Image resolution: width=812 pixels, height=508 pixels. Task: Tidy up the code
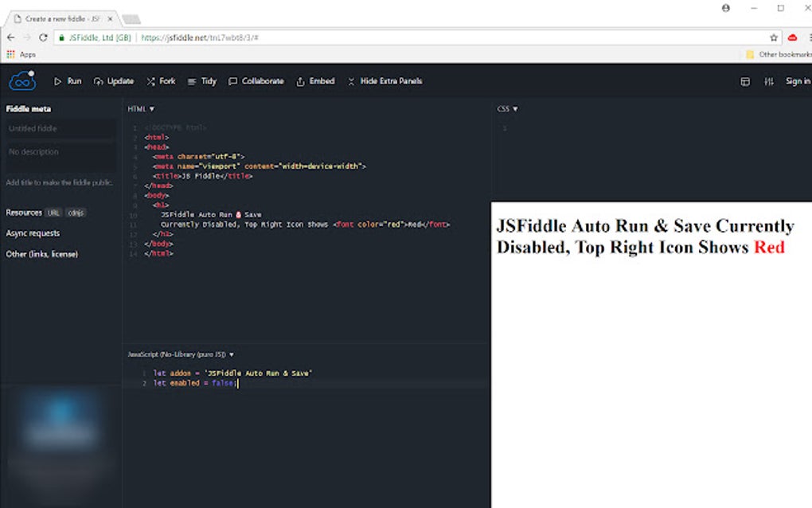tap(202, 81)
